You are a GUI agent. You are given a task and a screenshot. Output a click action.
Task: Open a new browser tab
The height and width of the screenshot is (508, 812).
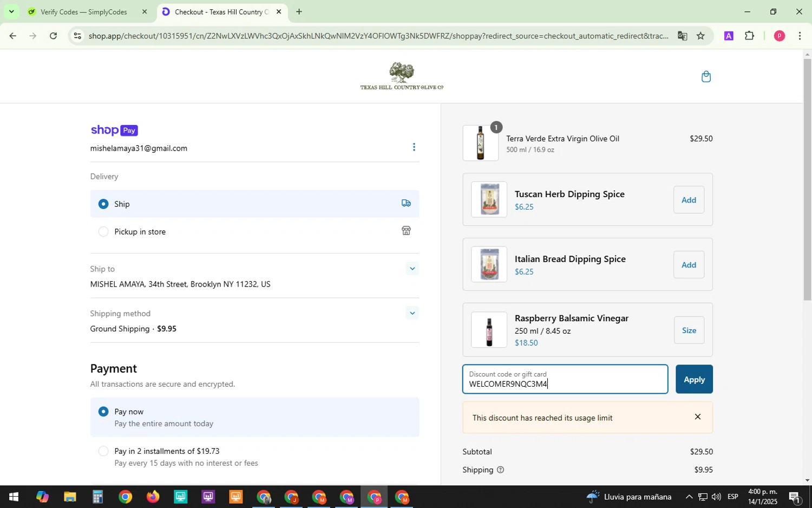(x=299, y=11)
